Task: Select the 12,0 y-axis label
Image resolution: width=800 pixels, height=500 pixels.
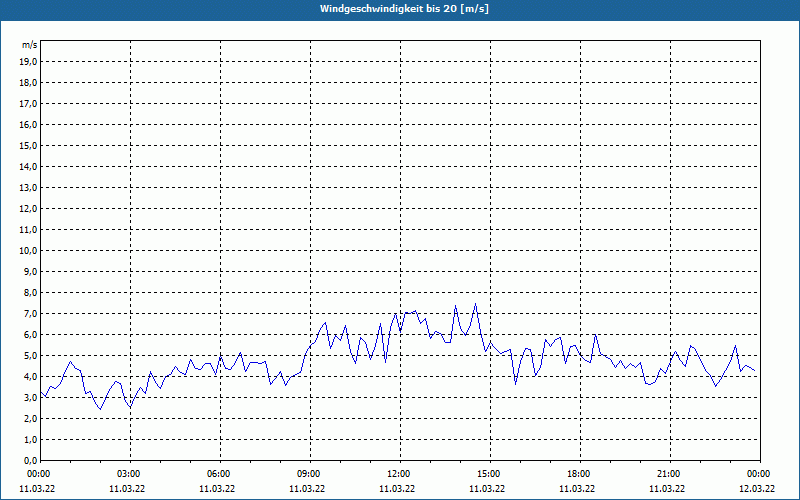Action: pos(28,209)
